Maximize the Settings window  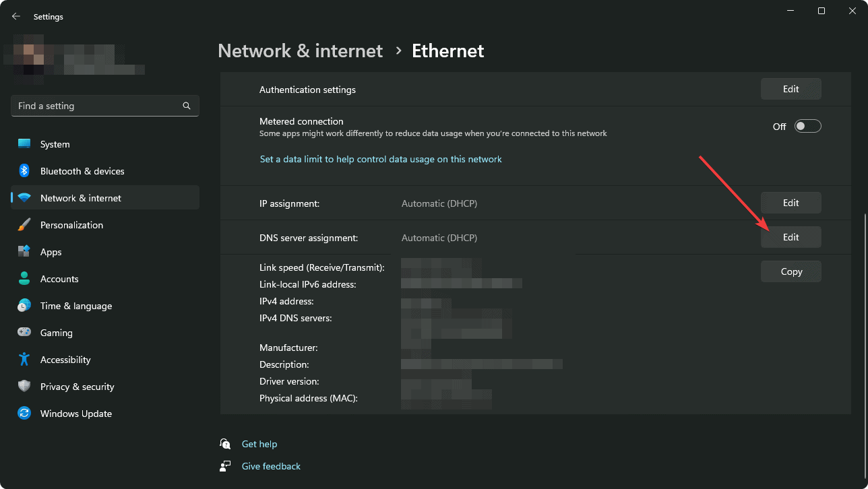click(x=821, y=11)
